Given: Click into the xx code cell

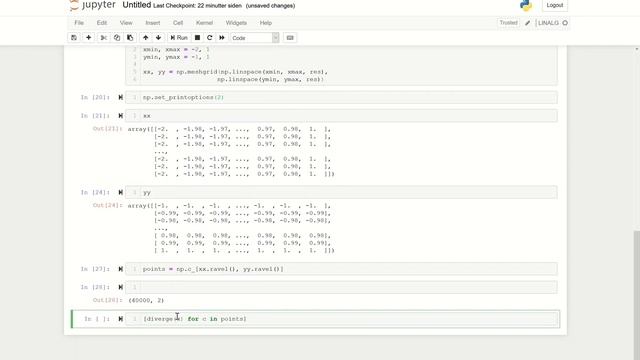Looking at the screenshot, I should (x=341, y=116).
